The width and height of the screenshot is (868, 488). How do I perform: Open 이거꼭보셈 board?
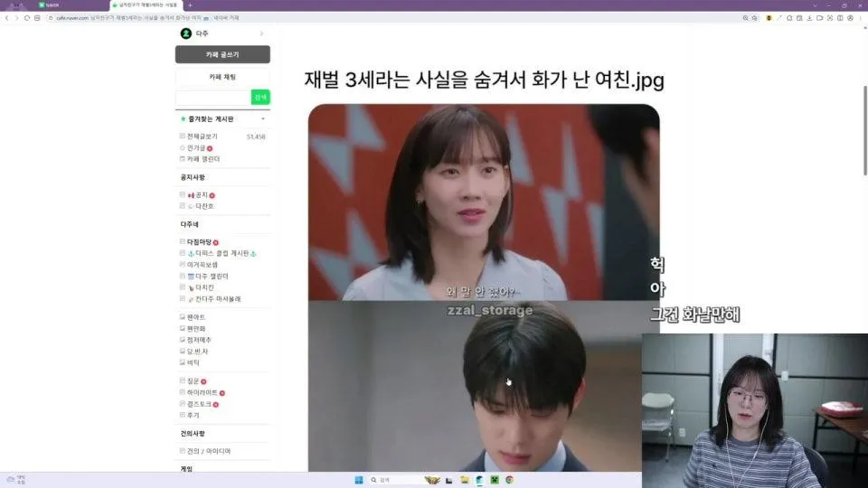coord(202,265)
